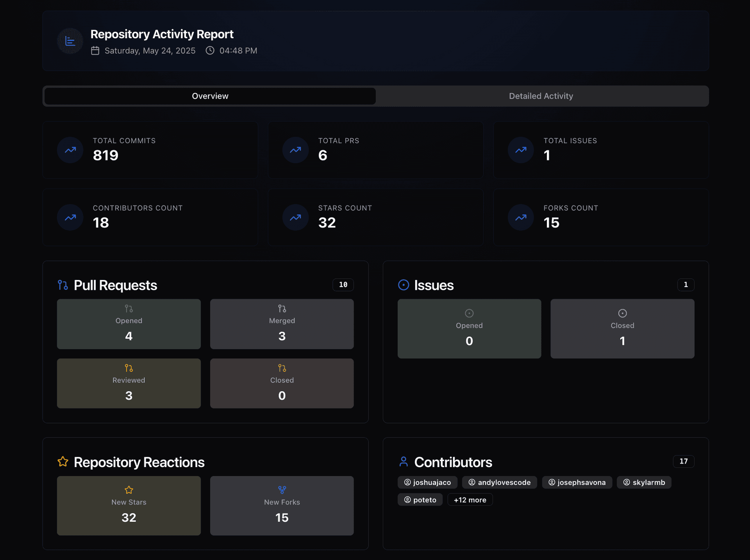This screenshot has width=750, height=560.
Task: Click the Issues section heading
Action: coord(434,285)
